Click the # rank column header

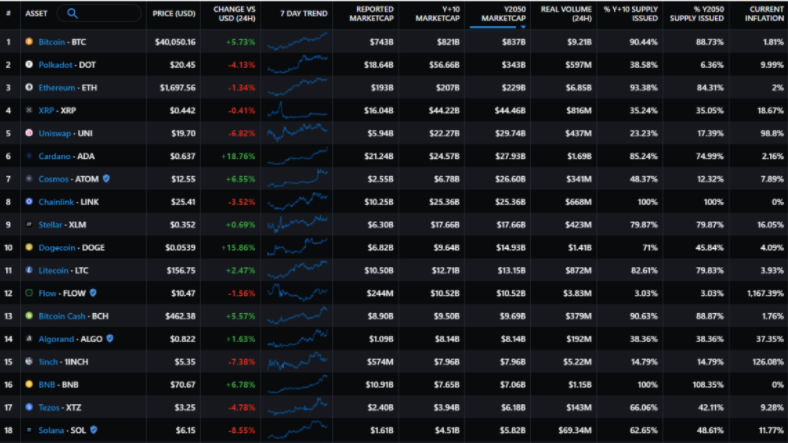(x=9, y=14)
